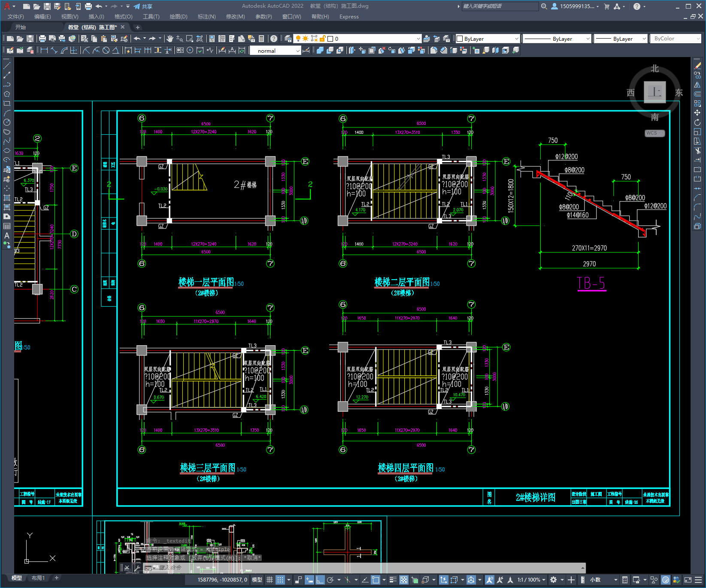Toggle the drawing grid display
The width and height of the screenshot is (706, 588).
pos(270,580)
